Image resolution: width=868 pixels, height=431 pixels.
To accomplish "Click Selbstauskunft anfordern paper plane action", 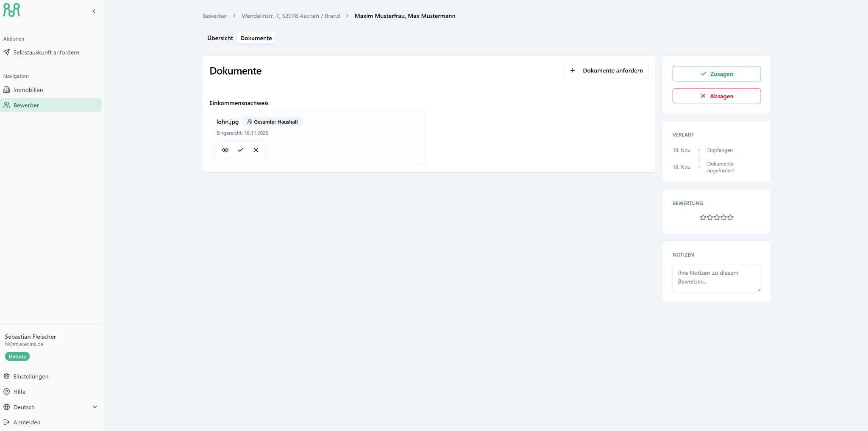I will pyautogui.click(x=42, y=52).
